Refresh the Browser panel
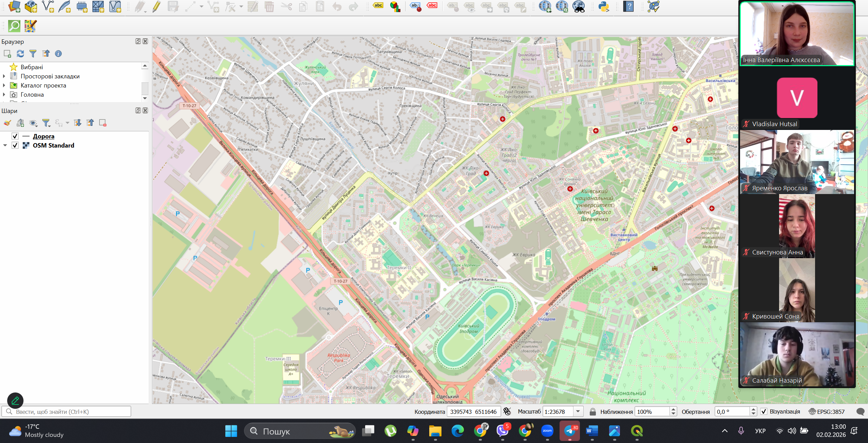This screenshot has width=868, height=443. pyautogui.click(x=20, y=54)
